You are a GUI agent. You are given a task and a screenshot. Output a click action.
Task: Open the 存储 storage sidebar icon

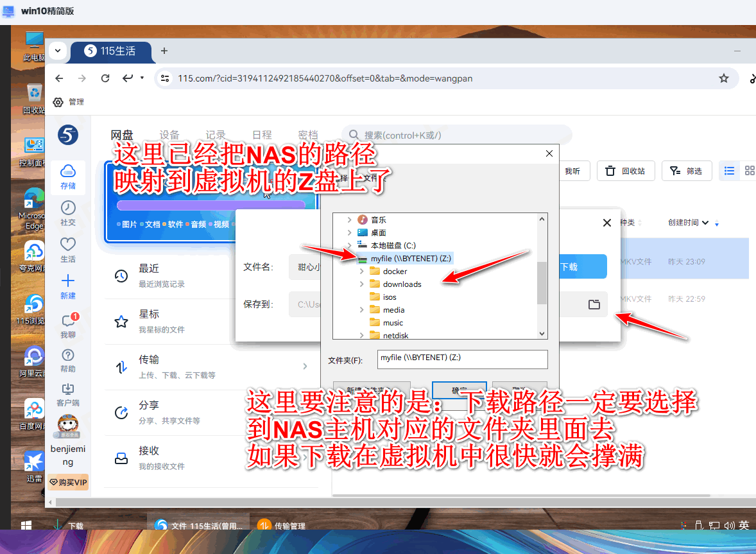(x=68, y=175)
